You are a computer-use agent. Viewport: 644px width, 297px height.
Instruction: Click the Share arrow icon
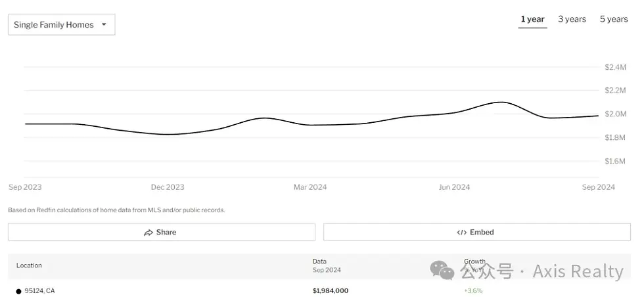tap(149, 233)
